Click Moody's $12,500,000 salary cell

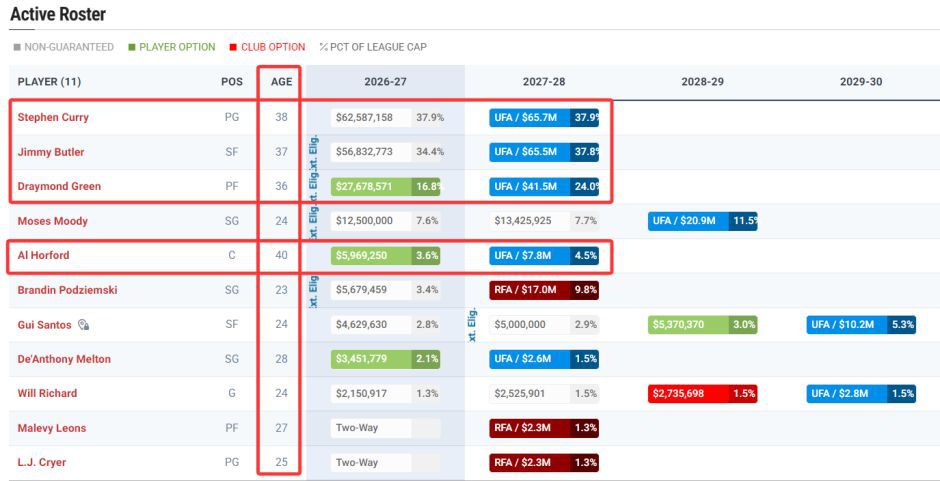click(x=370, y=221)
